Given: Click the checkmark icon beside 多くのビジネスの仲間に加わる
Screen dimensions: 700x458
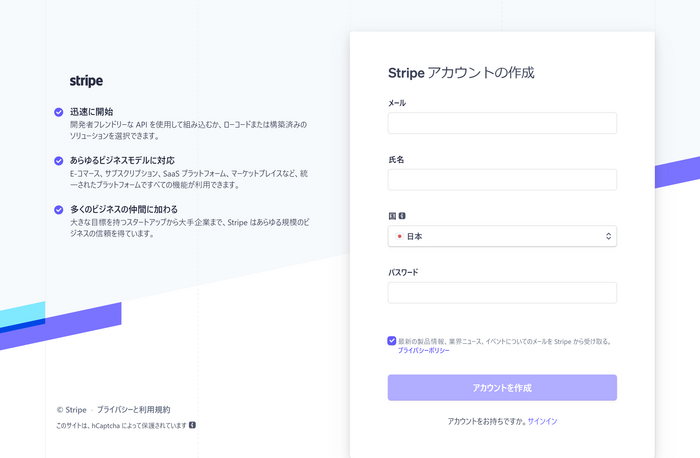Looking at the screenshot, I should click(x=59, y=209).
